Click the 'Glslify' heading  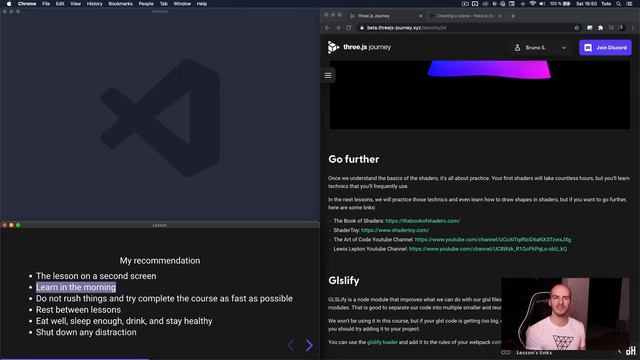(344, 280)
